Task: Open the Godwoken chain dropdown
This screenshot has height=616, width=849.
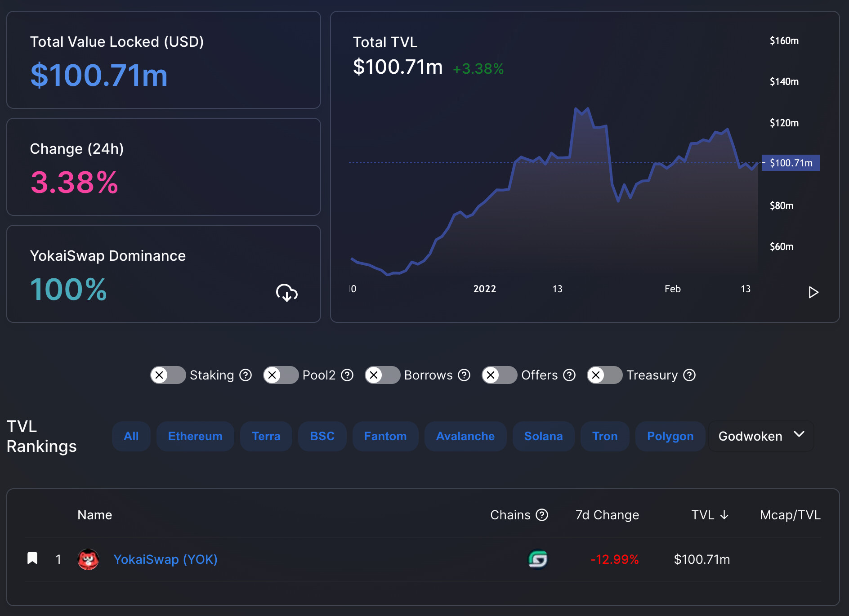Action: [761, 436]
